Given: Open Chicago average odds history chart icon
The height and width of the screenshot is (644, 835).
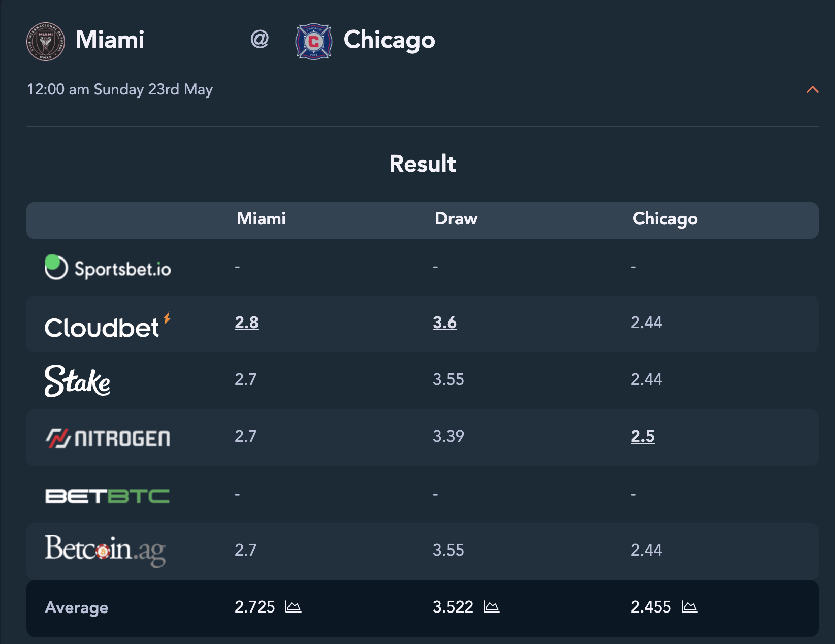Looking at the screenshot, I should coord(689,606).
